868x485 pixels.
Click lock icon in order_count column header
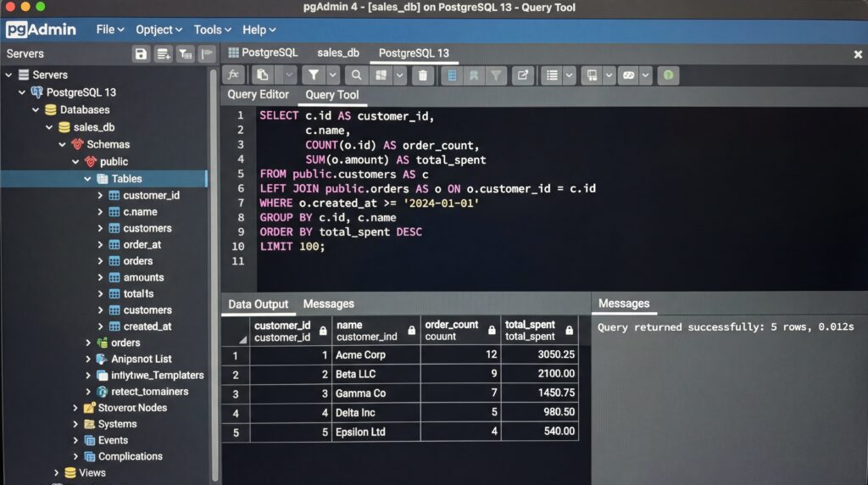click(492, 331)
